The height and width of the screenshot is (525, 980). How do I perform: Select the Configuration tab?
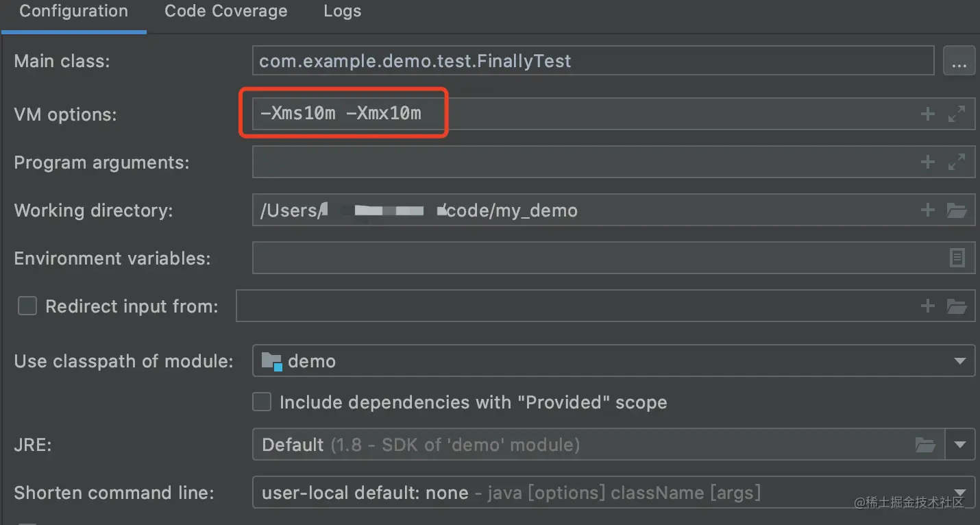point(73,12)
